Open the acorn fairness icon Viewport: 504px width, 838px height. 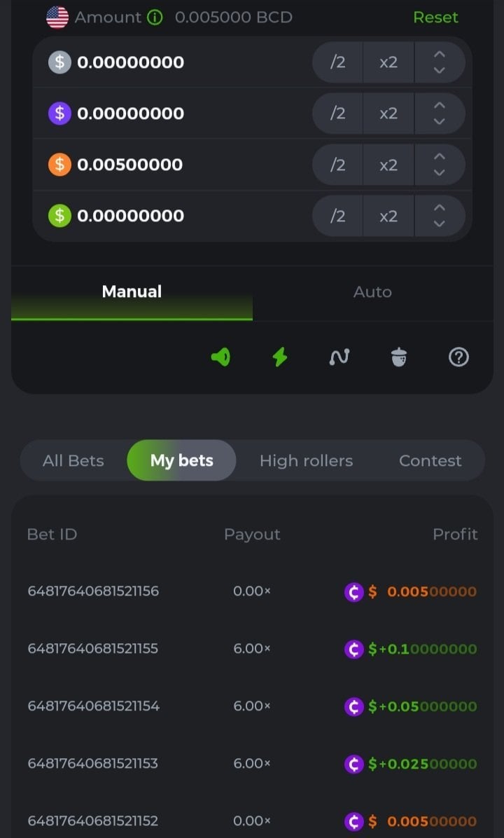pyautogui.click(x=399, y=357)
